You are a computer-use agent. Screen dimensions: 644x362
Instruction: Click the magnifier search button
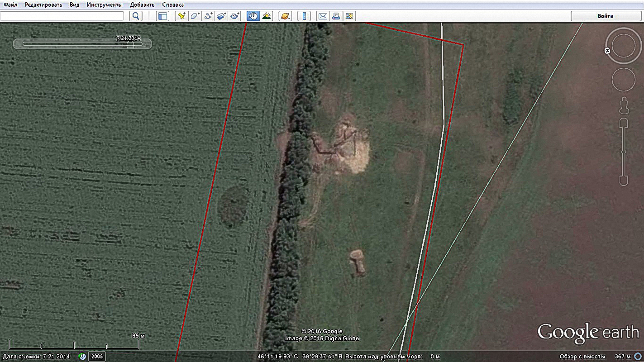[136, 16]
